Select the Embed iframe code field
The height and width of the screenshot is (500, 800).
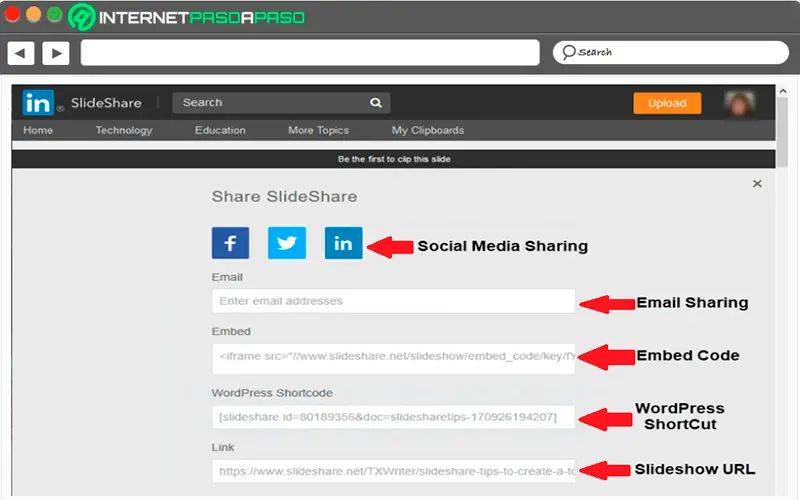pos(393,359)
